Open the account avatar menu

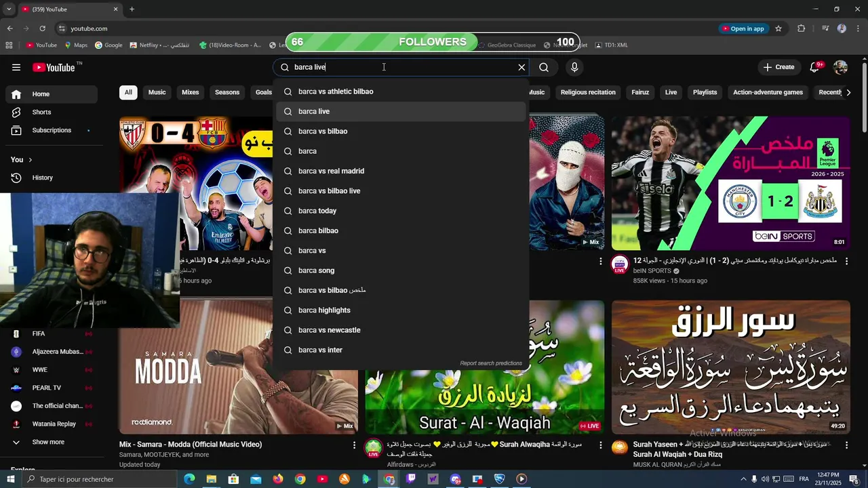pyautogui.click(x=840, y=67)
